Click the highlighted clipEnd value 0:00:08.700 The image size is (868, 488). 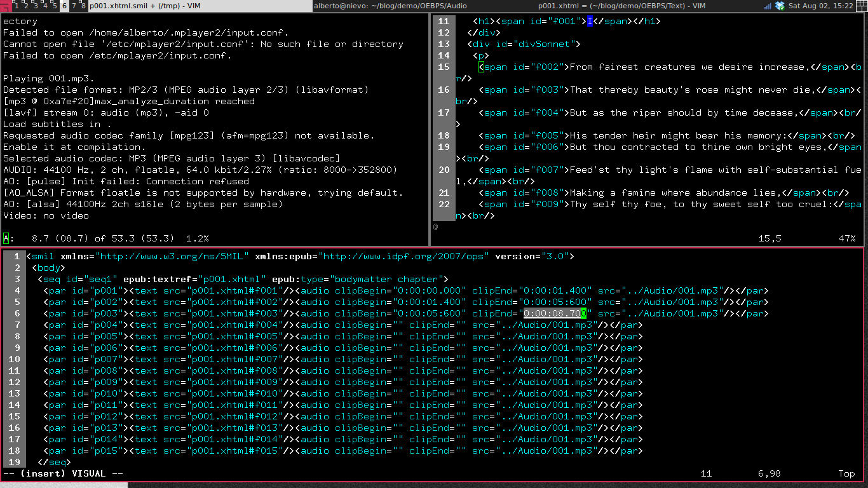[x=555, y=313]
